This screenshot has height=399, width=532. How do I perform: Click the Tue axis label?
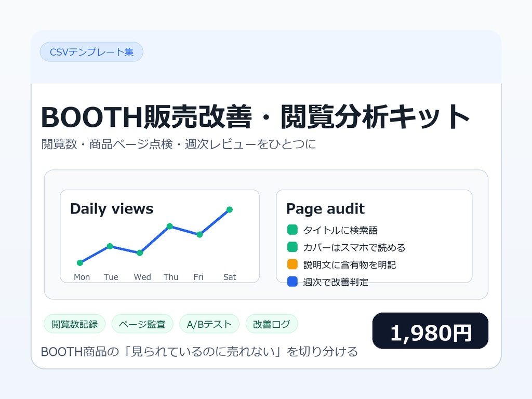tap(111, 277)
